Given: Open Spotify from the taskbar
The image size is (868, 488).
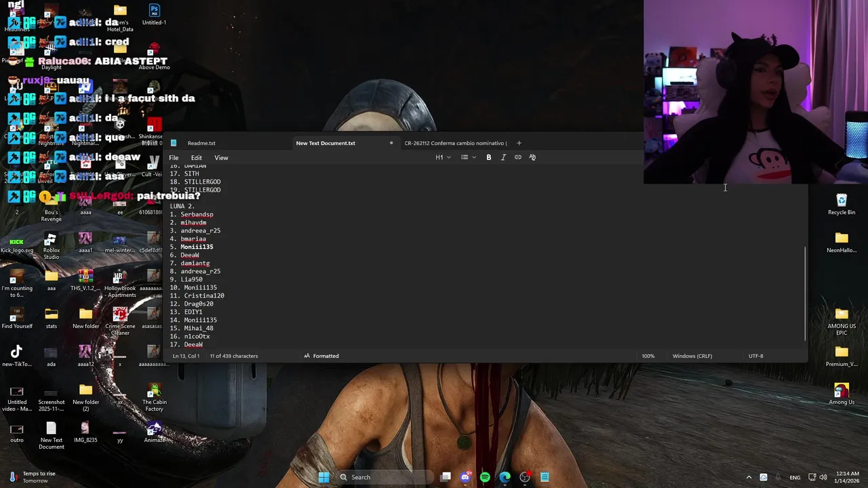Looking at the screenshot, I should [x=485, y=477].
